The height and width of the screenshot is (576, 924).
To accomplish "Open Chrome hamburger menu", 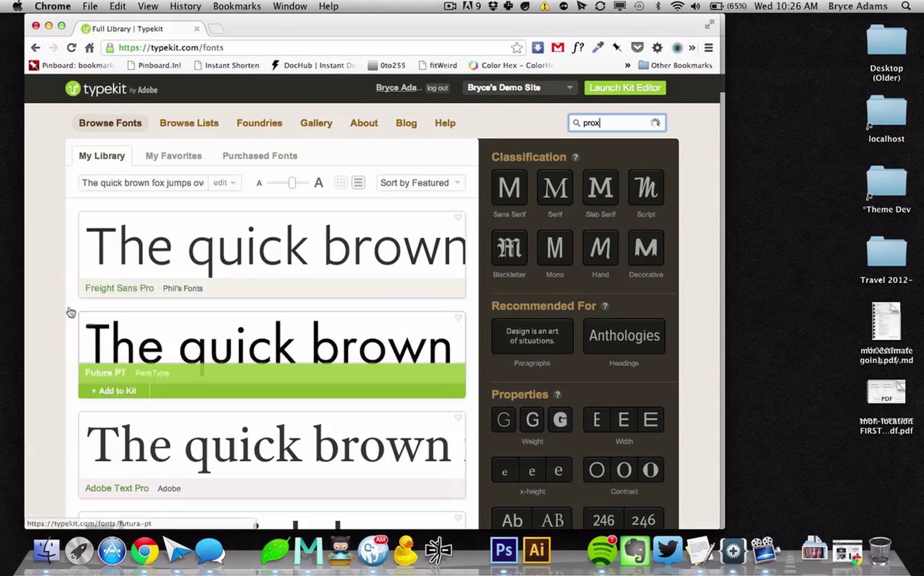I will click(708, 48).
